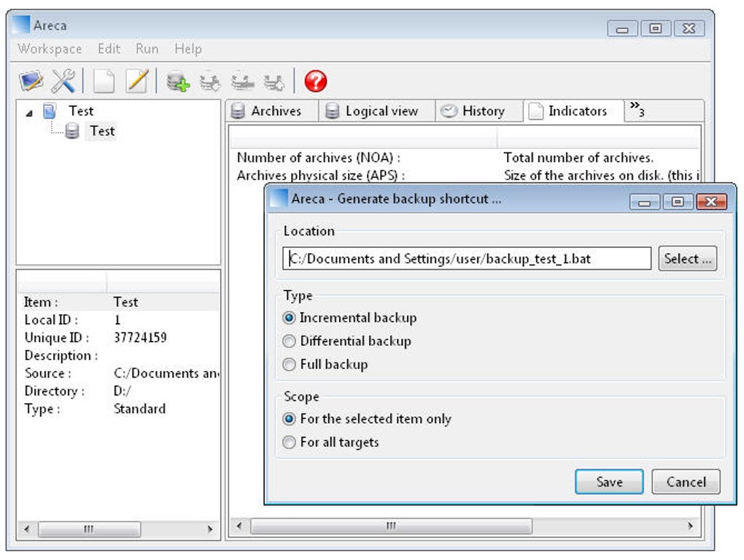Viewport: 744px width, 560px height.
Task: Collapse the Test group tree node
Action: tap(29, 113)
